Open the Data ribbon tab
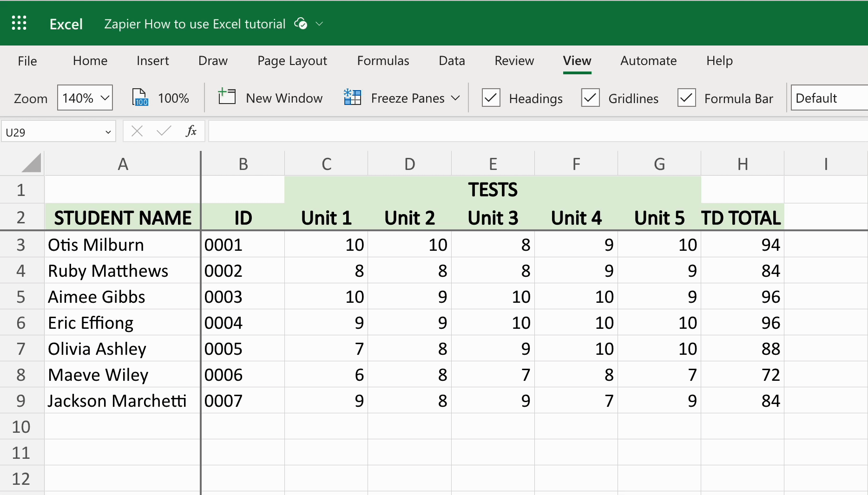Image resolution: width=868 pixels, height=495 pixels. click(x=451, y=61)
